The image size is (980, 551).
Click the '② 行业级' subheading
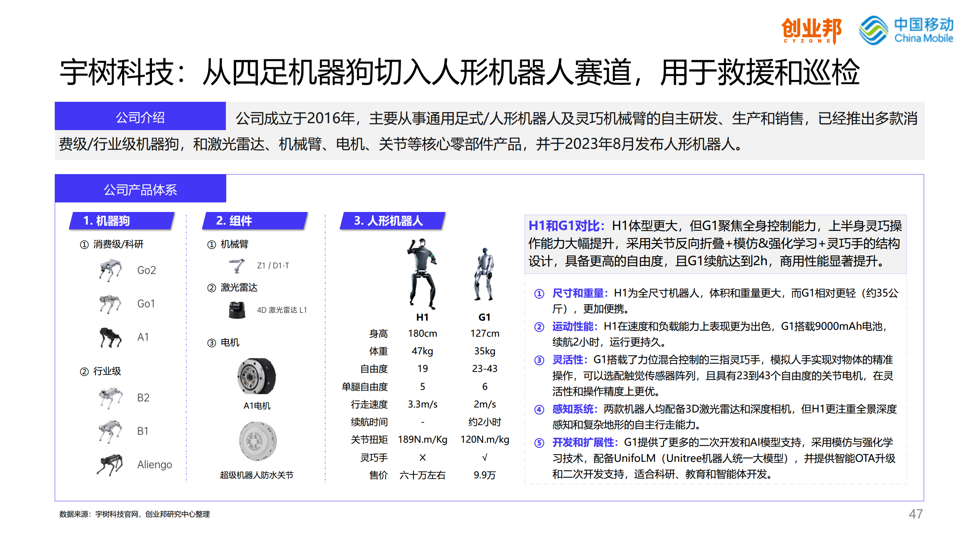tap(100, 371)
